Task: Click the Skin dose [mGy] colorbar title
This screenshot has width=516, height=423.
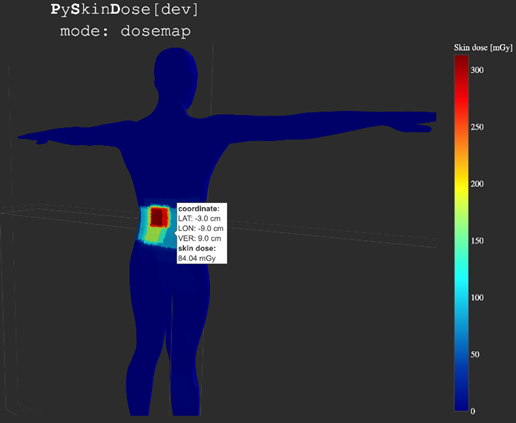Action: [x=483, y=48]
